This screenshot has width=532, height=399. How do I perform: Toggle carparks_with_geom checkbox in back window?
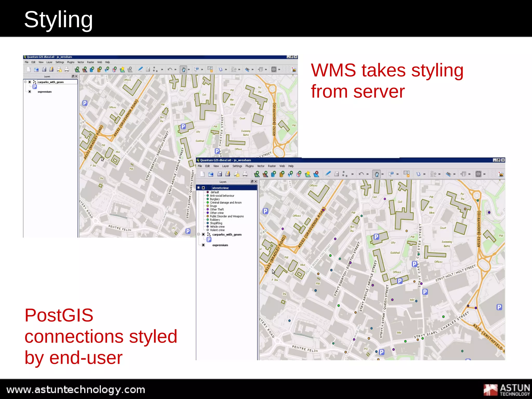(x=30, y=82)
